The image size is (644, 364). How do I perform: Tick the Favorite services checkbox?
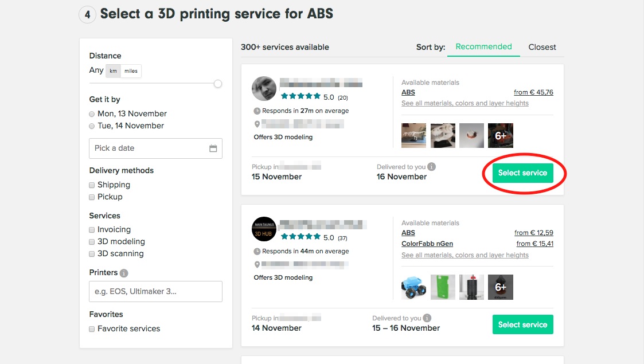pos(92,329)
